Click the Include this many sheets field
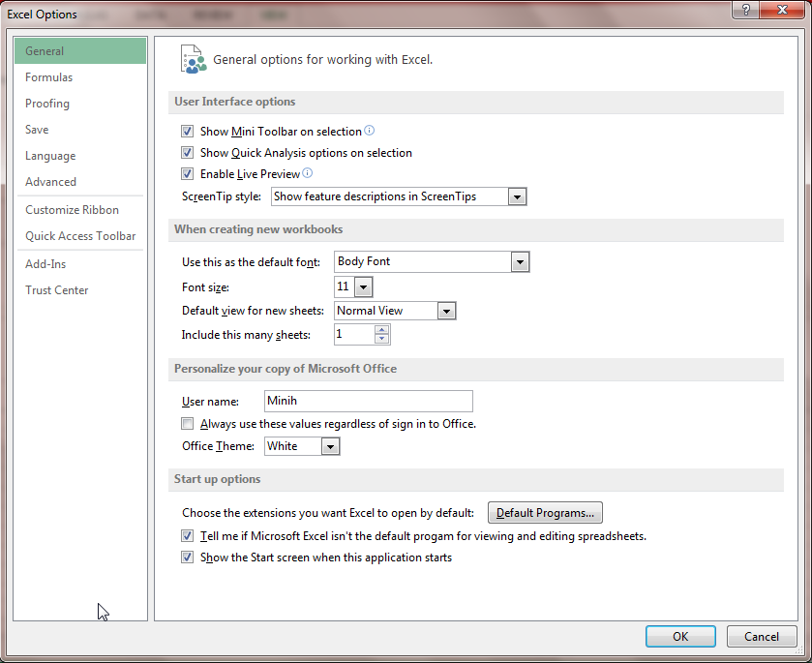812x663 pixels. click(354, 335)
